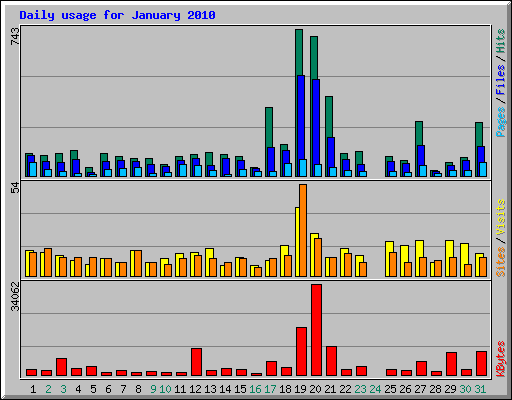
Task: Click day 23 on the x-axis
Action: click(360, 389)
